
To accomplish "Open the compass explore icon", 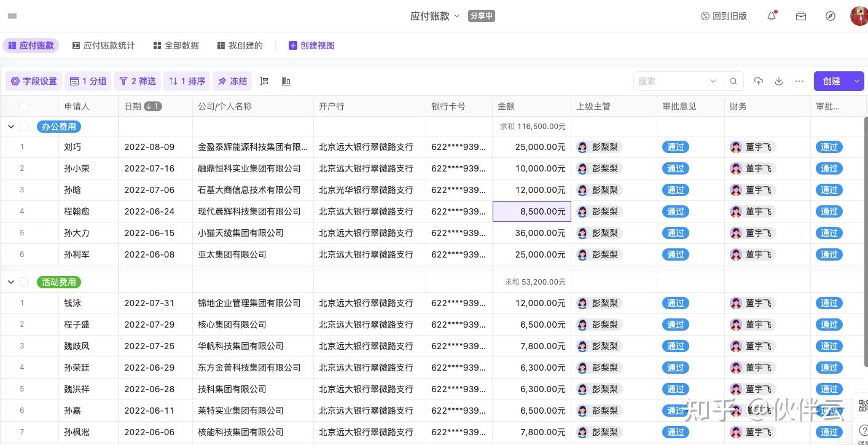I will tap(831, 17).
